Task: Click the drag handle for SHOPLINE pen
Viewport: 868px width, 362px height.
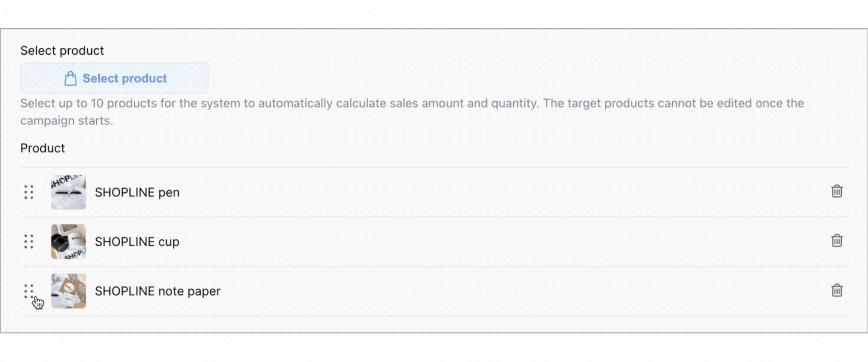Action: point(29,192)
